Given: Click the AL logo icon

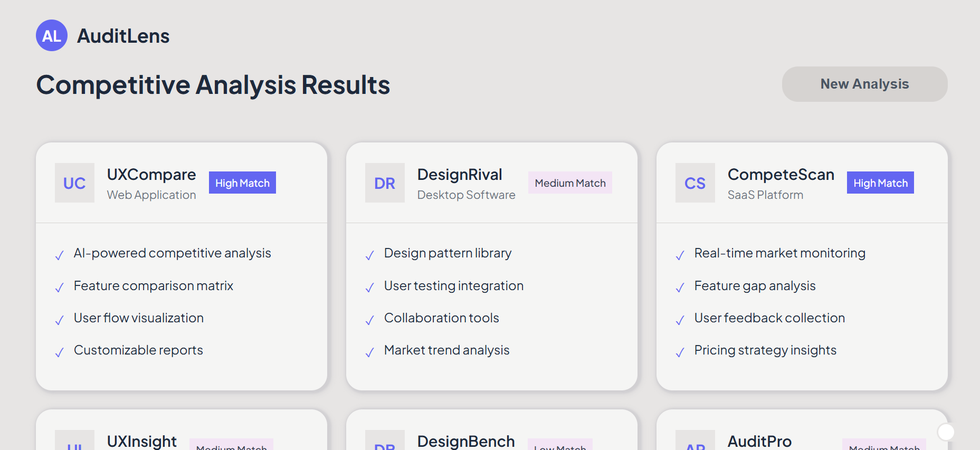Looking at the screenshot, I should [x=52, y=35].
